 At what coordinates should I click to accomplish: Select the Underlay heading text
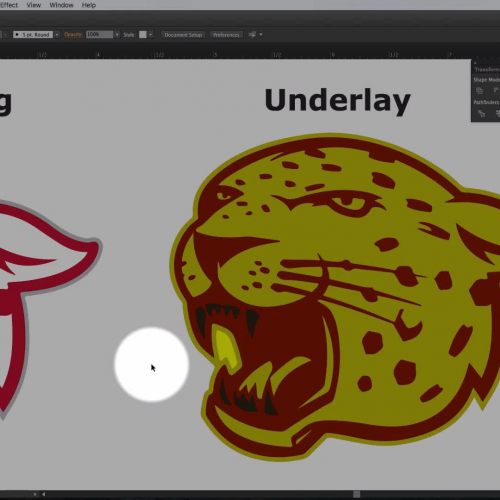[x=337, y=101]
